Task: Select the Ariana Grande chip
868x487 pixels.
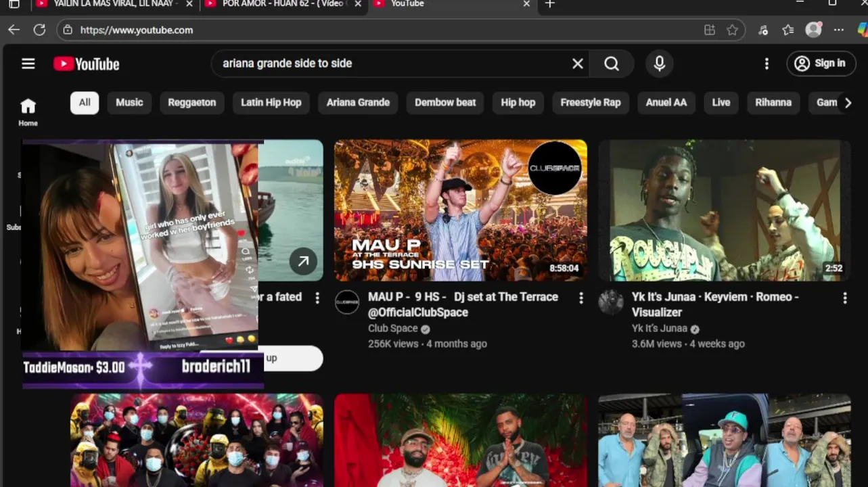Action: click(x=358, y=103)
